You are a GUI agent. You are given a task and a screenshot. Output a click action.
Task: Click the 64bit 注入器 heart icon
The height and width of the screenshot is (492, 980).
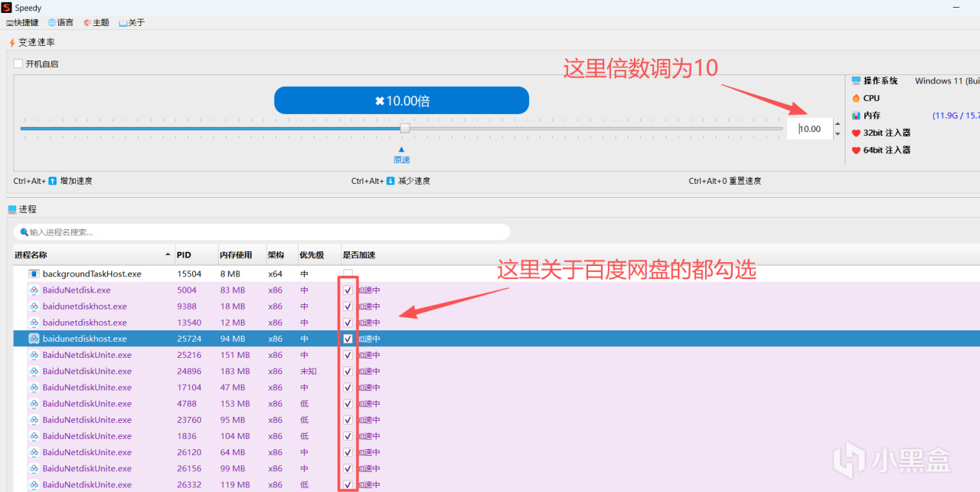[x=857, y=150]
